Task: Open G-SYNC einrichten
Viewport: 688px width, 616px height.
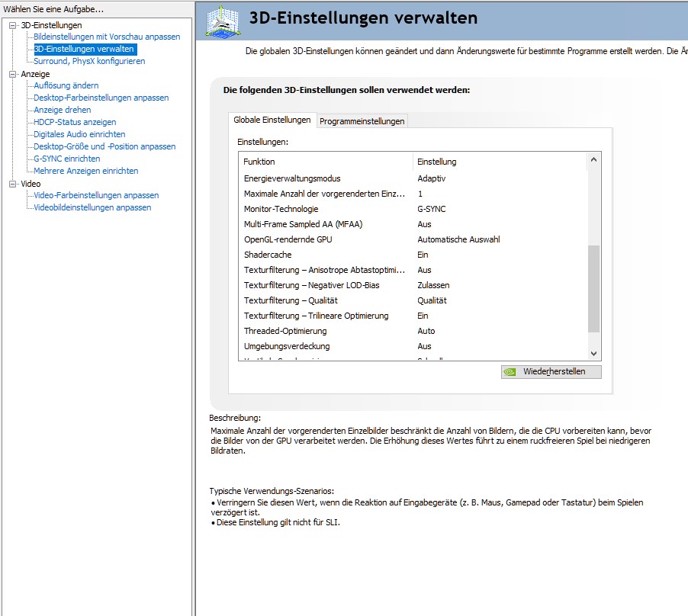Action: (x=67, y=159)
